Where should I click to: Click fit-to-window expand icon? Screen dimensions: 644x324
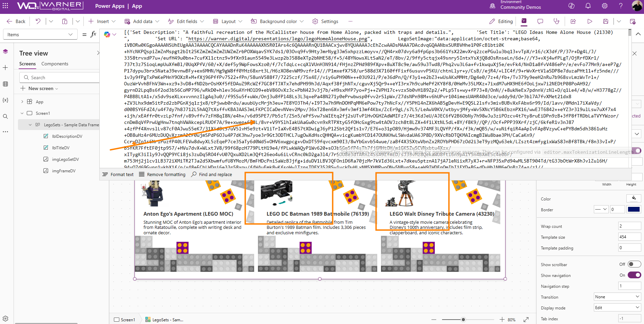(x=526, y=320)
